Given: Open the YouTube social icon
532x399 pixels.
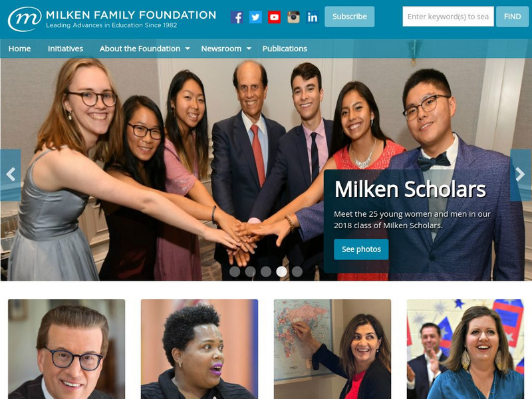Looking at the screenshot, I should point(274,17).
